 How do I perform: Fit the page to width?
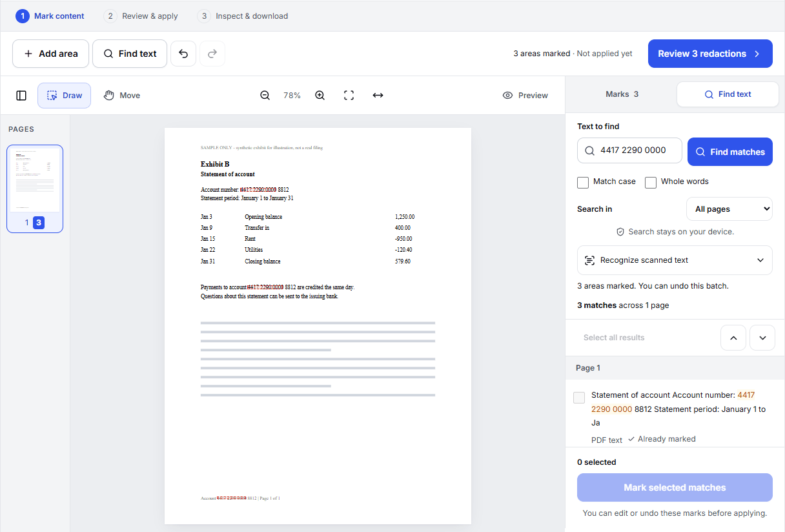coord(378,96)
